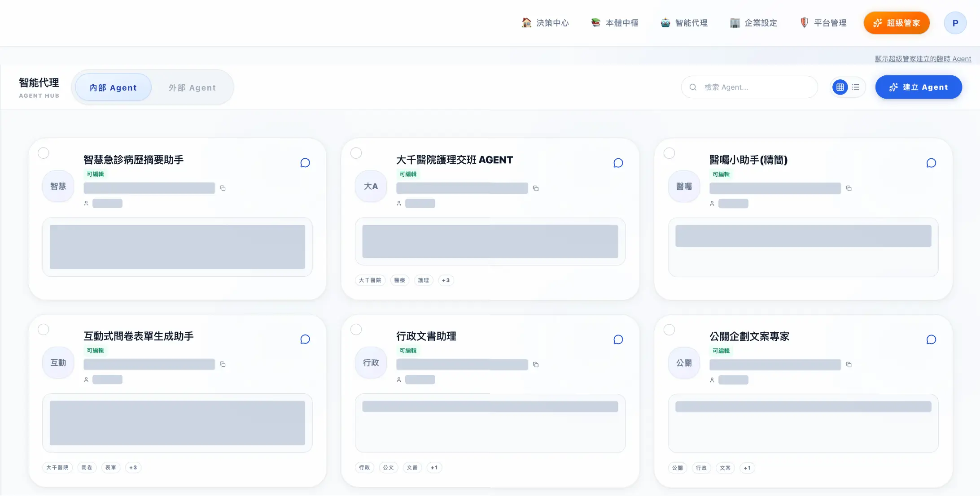This screenshot has width=980, height=496.
Task: Select the 醫囑小助手(精簡) card checkbox
Action: (669, 153)
